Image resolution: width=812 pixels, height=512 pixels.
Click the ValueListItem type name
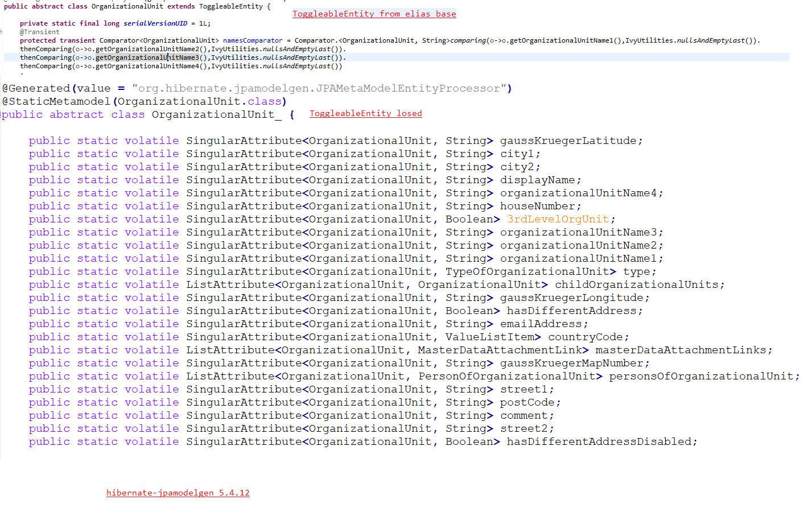[490, 337]
